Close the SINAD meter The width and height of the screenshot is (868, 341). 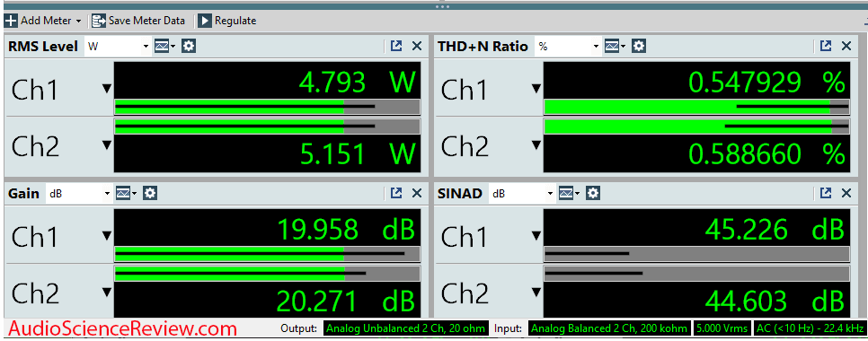(x=846, y=193)
